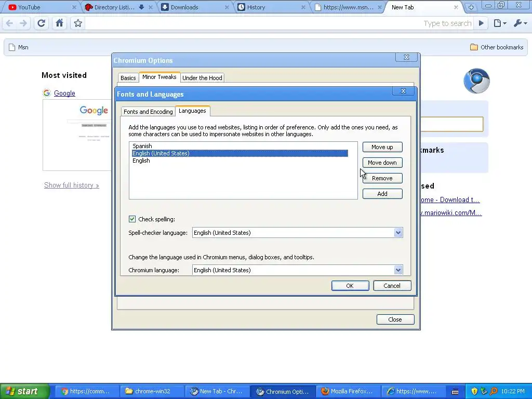Cancel the Fonts and Languages dialog

[x=392, y=286]
